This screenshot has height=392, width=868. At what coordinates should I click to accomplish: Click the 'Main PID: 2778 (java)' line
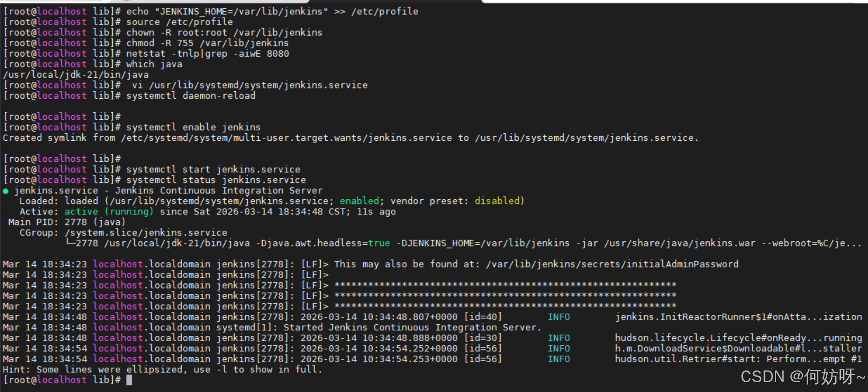point(67,222)
